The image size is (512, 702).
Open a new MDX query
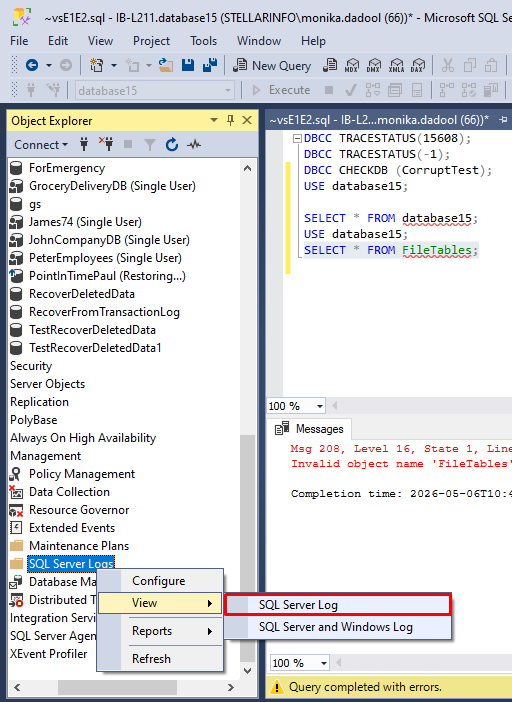(x=352, y=65)
